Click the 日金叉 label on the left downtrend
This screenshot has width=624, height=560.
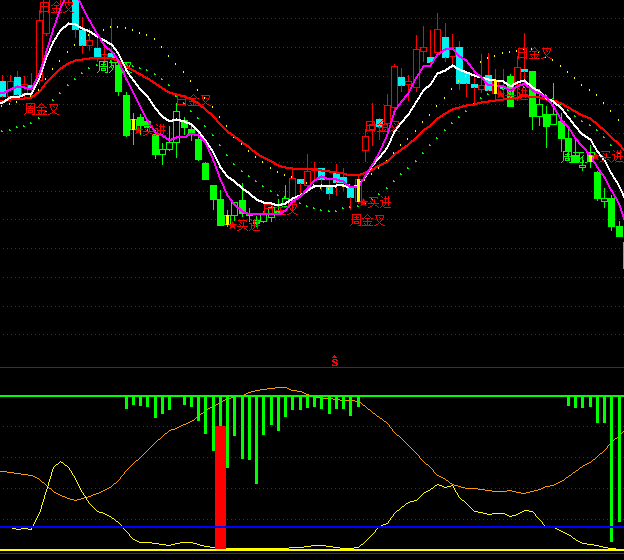[x=193, y=100]
